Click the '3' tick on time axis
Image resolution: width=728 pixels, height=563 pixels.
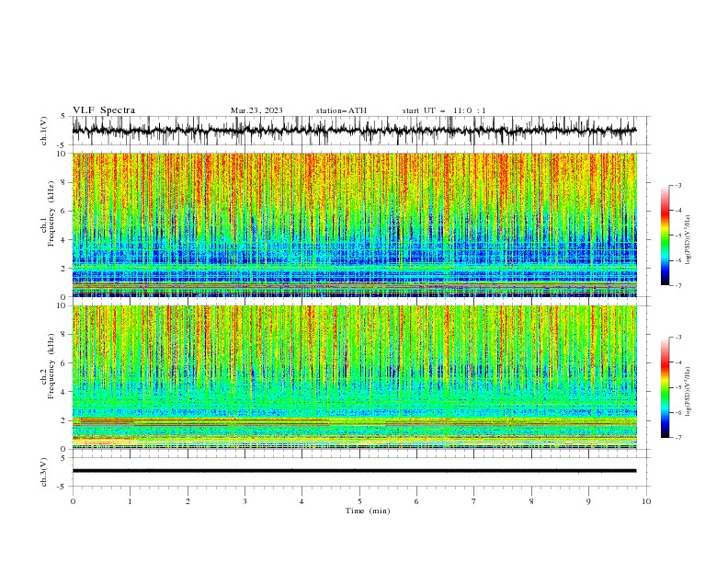pos(245,501)
